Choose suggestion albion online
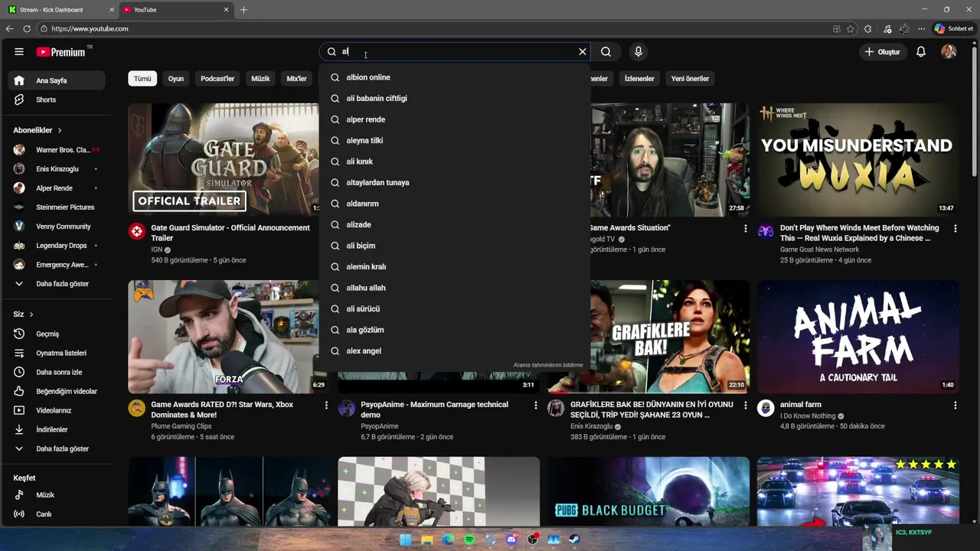The height and width of the screenshot is (551, 980). coord(455,77)
